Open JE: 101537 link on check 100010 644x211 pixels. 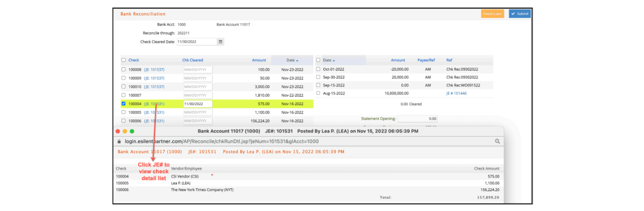coord(154,87)
